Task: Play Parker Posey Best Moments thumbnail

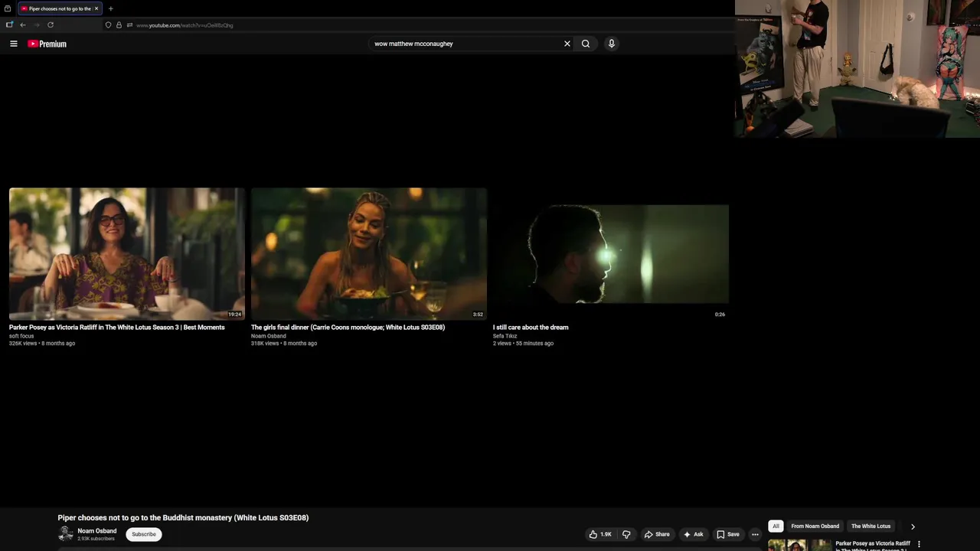Action: point(127,254)
